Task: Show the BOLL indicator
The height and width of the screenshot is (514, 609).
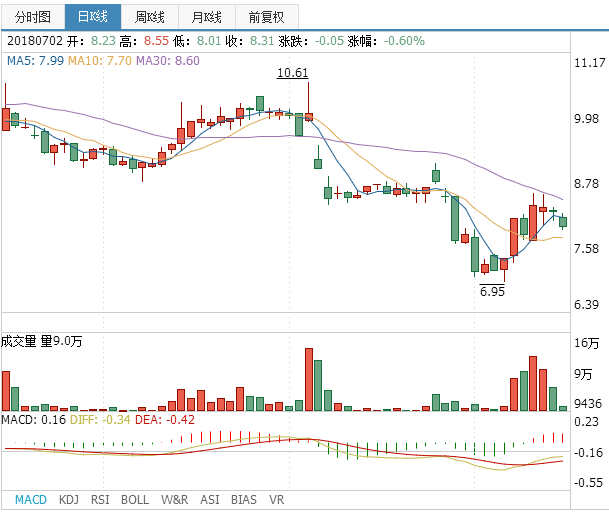Action: tap(135, 500)
